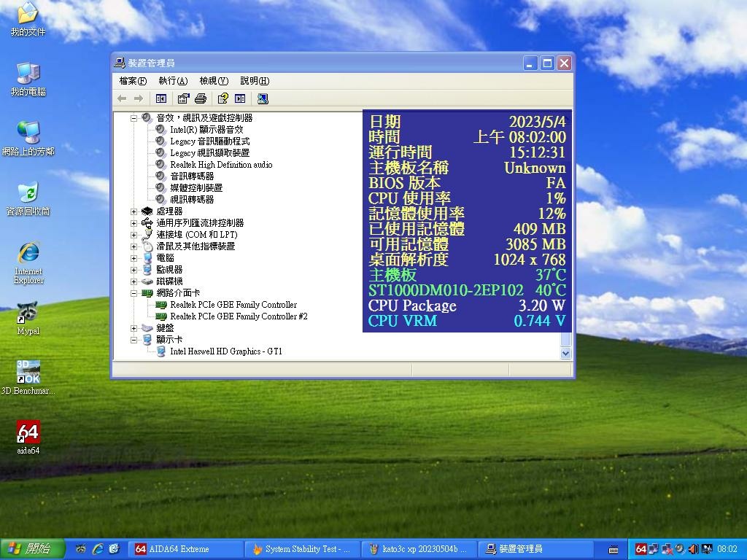This screenshot has height=560, width=747.
Task: Click the AIDA64 icon in the system tray
Action: [x=640, y=549]
